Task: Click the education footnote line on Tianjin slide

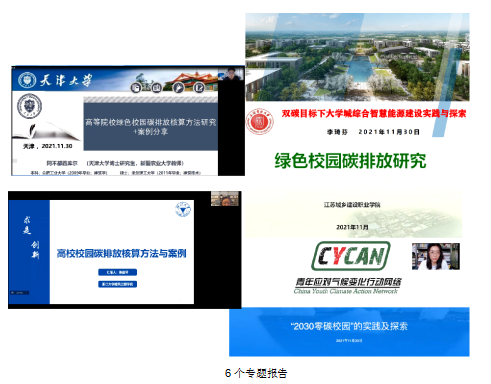Action: pos(115,173)
